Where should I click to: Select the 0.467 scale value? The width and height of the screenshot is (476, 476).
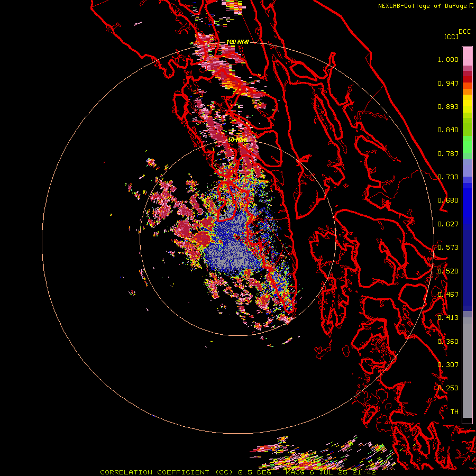click(x=448, y=295)
